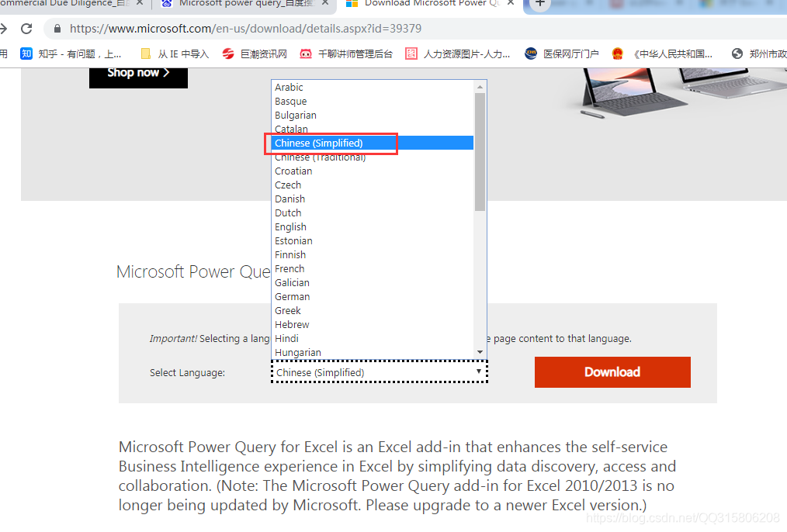Choose English in language list
Viewport: 787px width, 532px height.
[x=372, y=227]
